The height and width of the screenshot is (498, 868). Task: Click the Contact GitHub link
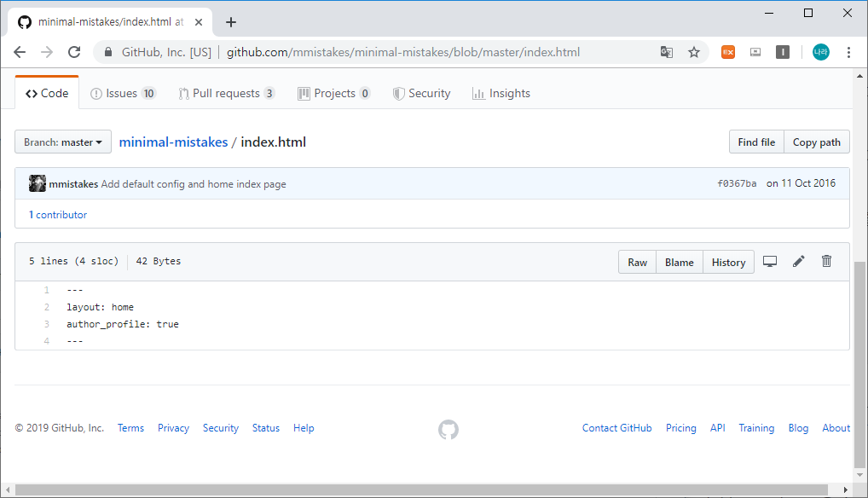[x=616, y=428]
